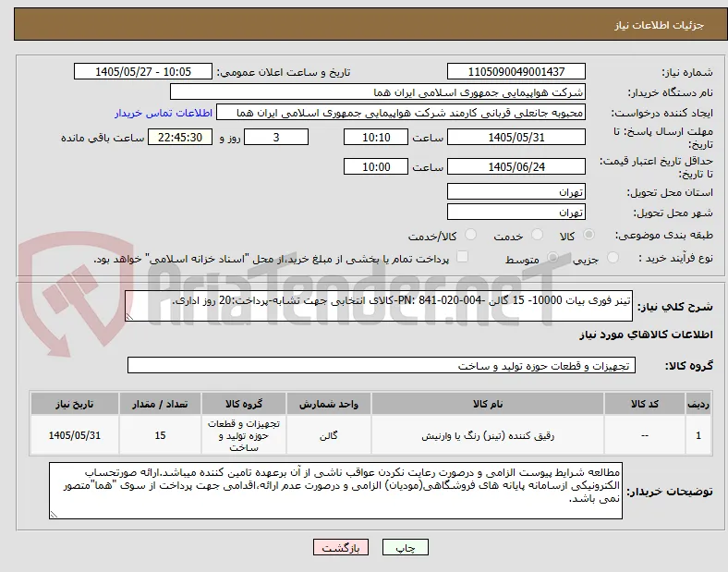728x572 pixels.
Task: Click the product code cell showing --
Action: pos(645,435)
